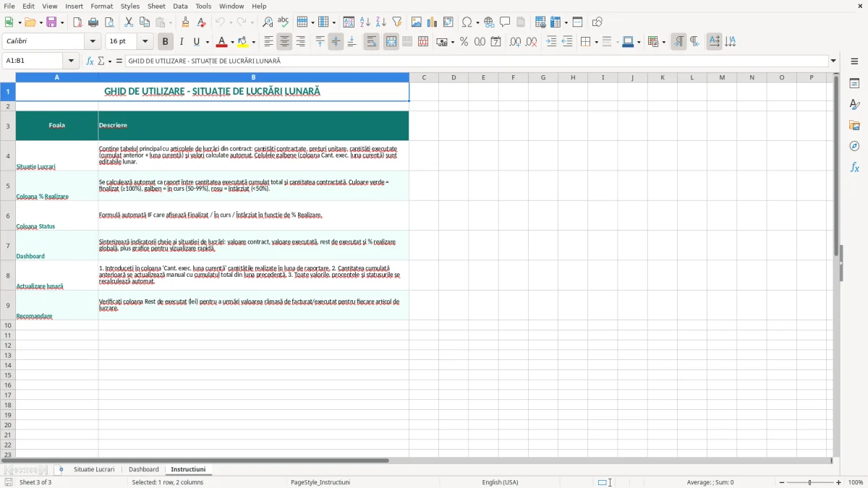Click the Save document icon
868x488 pixels.
tap(51, 22)
